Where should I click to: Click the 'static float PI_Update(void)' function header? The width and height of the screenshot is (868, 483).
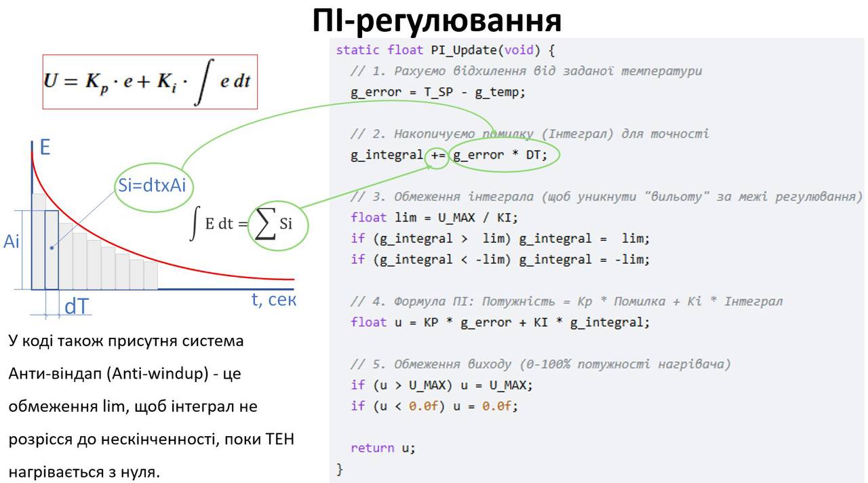pyautogui.click(x=446, y=50)
